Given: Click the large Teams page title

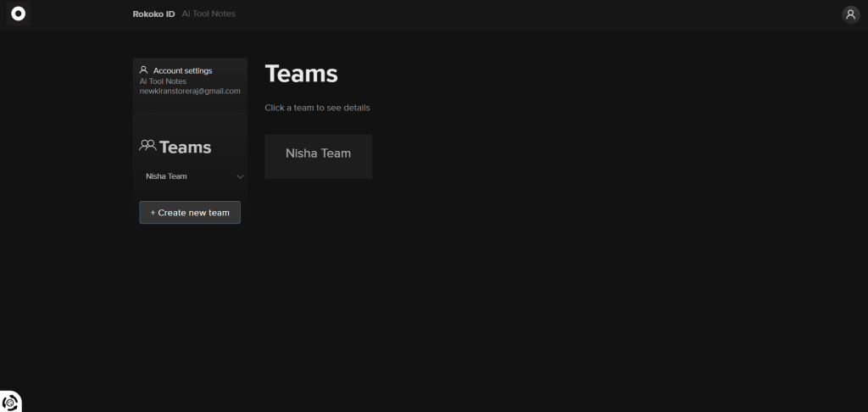Looking at the screenshot, I should coord(301,74).
